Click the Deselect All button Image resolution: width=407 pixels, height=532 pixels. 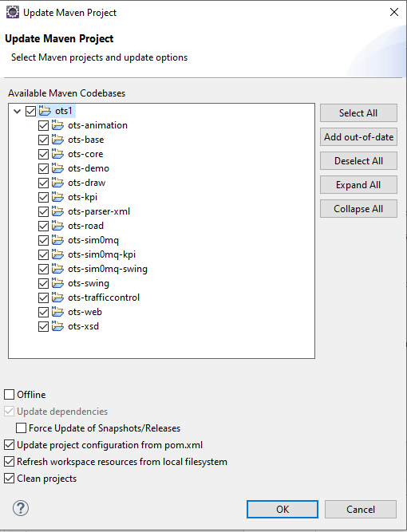358,161
